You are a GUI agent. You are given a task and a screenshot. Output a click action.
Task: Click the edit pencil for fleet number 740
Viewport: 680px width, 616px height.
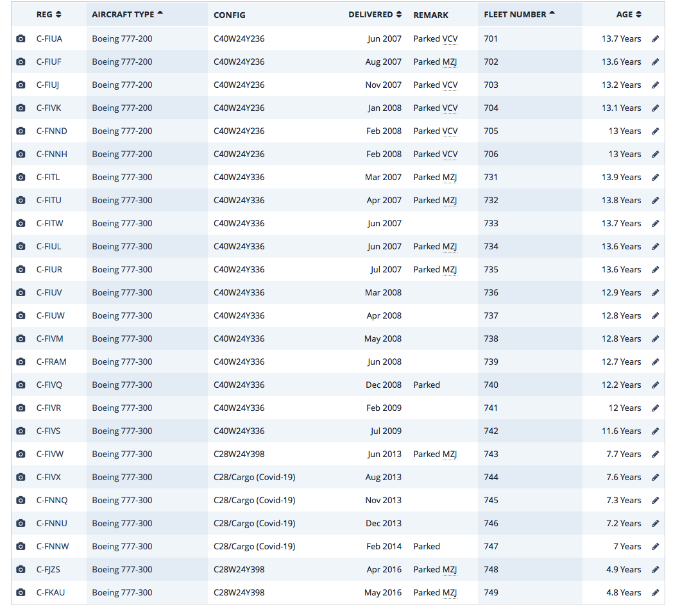(x=655, y=385)
